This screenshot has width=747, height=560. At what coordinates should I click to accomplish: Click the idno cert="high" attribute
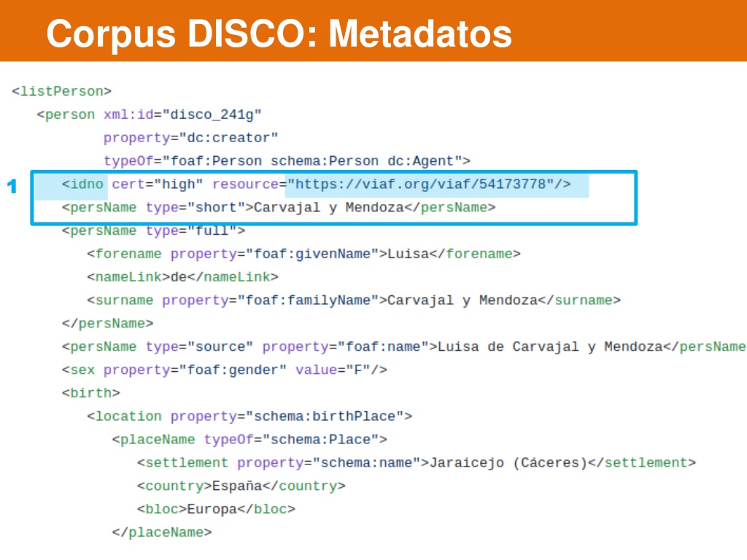(158, 184)
